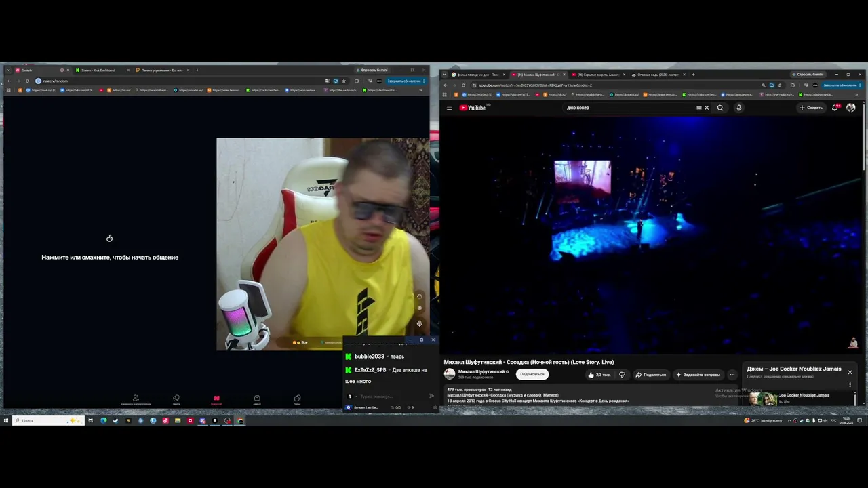Screen dimensions: 868x488
Task: Reload the rulet.tv page
Action: tap(27, 81)
